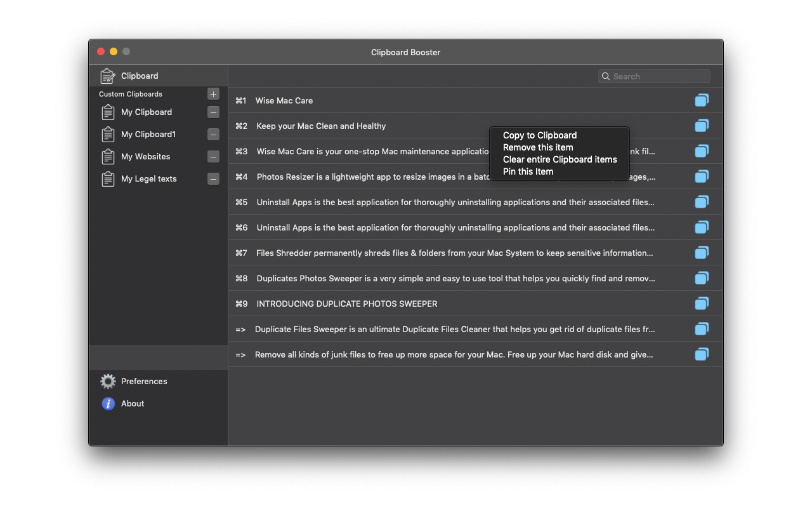Select the ⌘6 Uninstall Apps entry text

click(455, 227)
